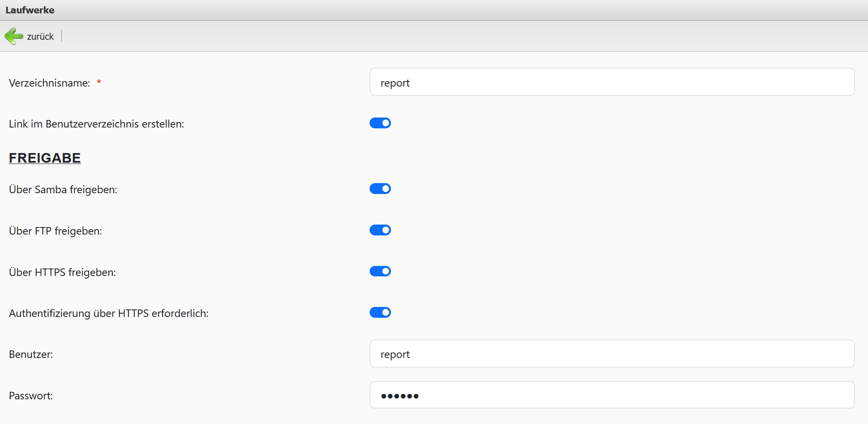Click the "Passwort:" label

(x=31, y=396)
